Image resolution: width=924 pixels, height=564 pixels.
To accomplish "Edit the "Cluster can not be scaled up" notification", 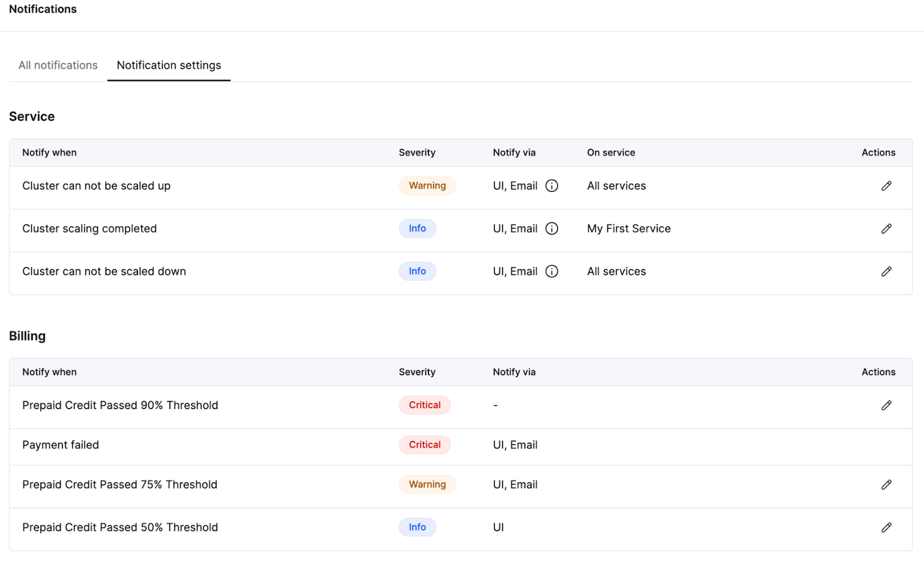I will point(886,185).
